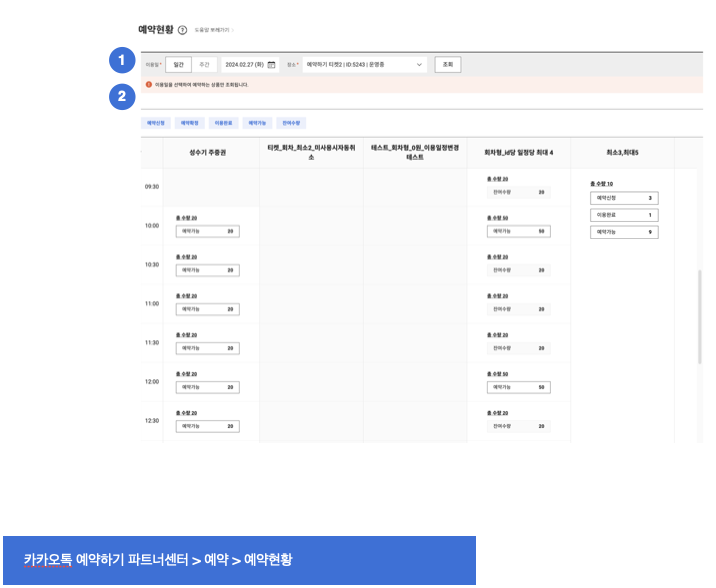Click the 2024.02.27 date field

[x=243, y=64]
